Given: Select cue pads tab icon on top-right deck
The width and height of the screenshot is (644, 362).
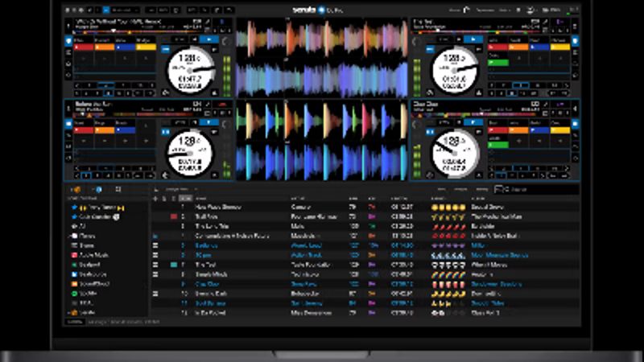Looking at the screenshot, I should coord(575,41).
